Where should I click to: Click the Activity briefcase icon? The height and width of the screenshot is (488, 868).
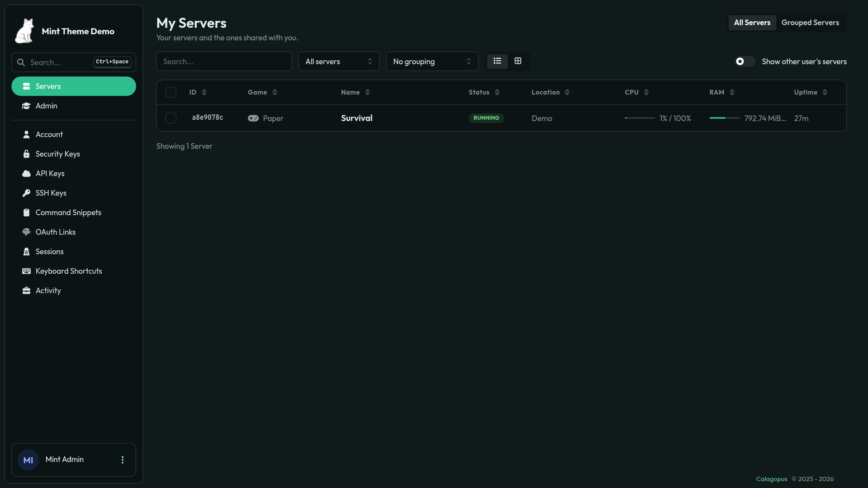coord(26,291)
